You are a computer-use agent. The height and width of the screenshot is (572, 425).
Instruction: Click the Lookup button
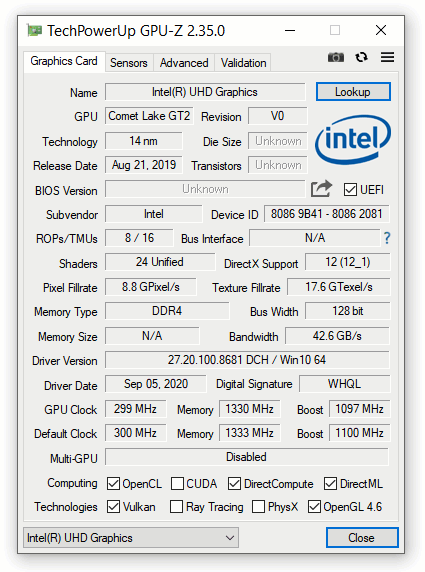tap(353, 92)
